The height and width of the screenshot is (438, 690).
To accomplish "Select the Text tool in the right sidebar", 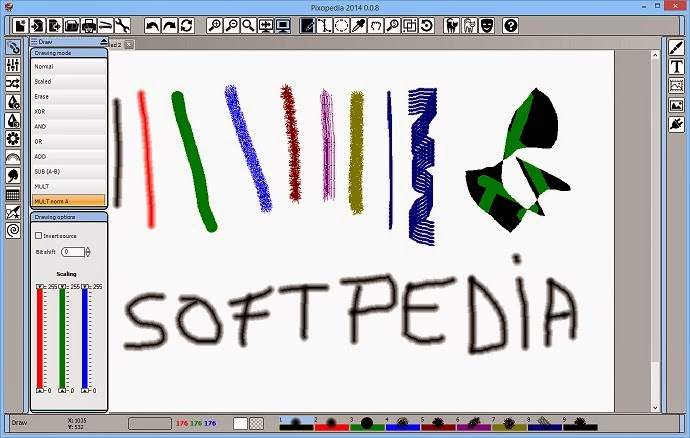I will pos(676,66).
